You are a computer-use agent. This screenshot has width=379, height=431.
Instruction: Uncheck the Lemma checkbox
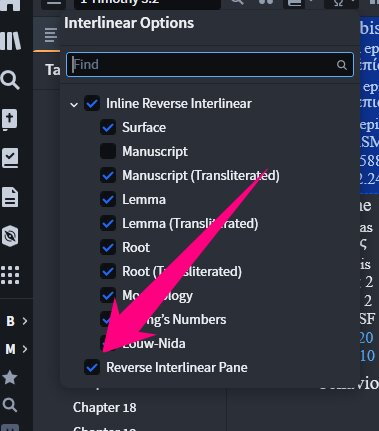tap(108, 199)
